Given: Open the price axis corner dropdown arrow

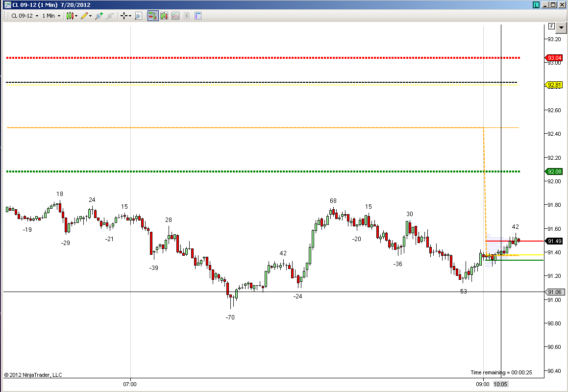Looking at the screenshot, I should (x=562, y=27).
